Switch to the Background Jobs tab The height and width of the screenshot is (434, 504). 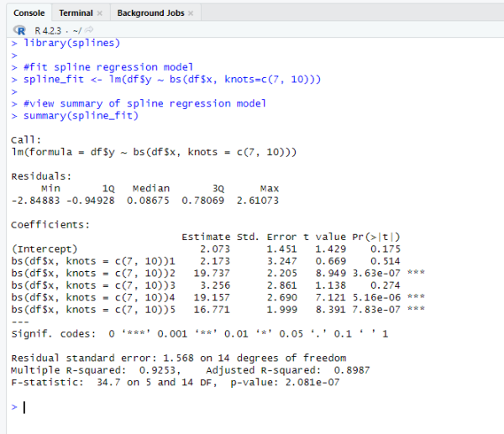[150, 13]
